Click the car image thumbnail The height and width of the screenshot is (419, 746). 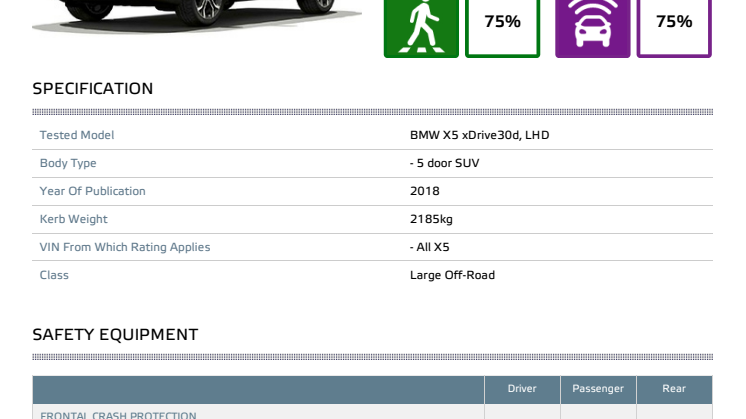coord(197,17)
